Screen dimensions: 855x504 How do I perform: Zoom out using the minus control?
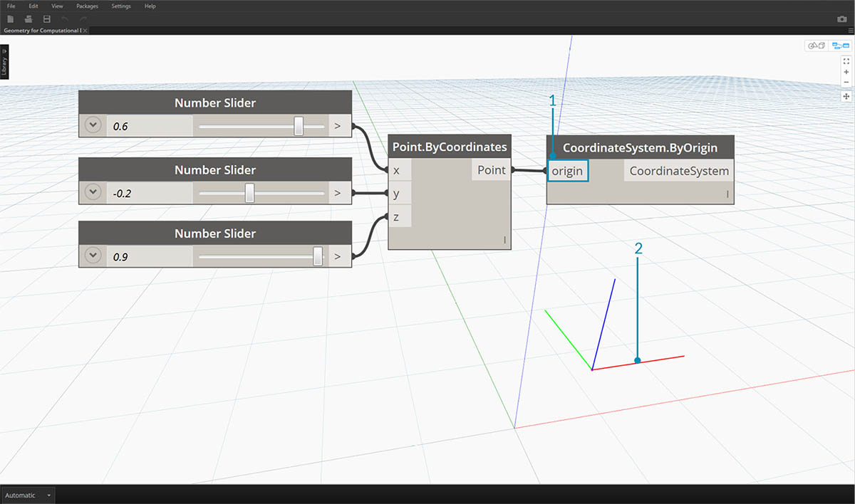846,82
